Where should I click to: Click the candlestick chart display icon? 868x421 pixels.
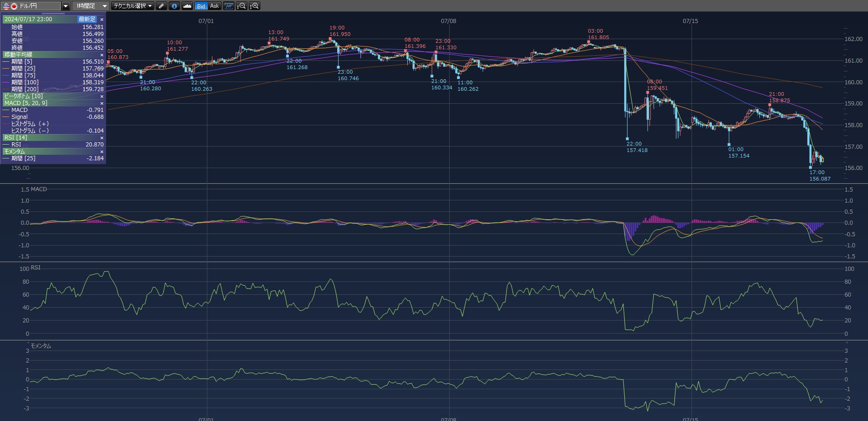pos(229,6)
